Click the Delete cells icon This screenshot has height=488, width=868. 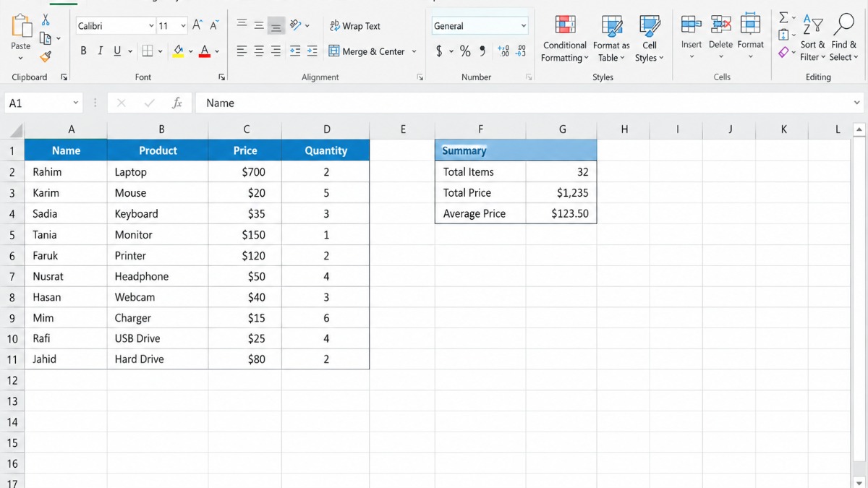tap(720, 25)
